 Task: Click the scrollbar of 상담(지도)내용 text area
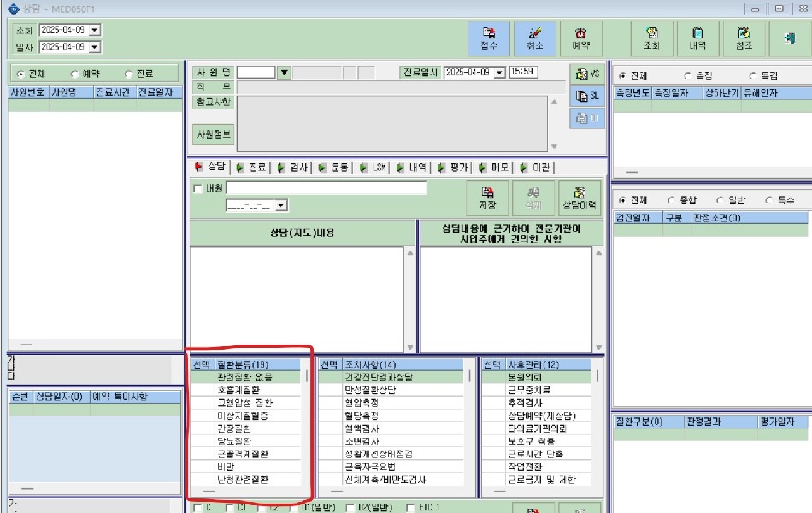click(409, 299)
